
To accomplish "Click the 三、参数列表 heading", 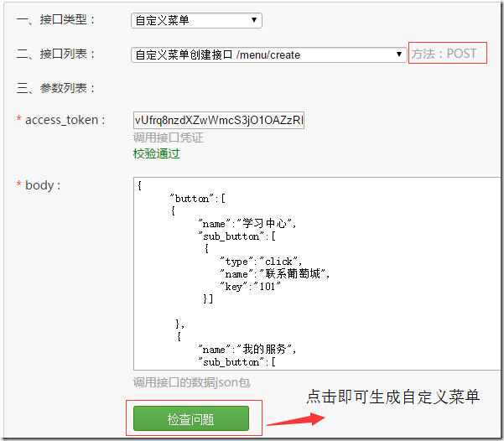I will 55,88.
